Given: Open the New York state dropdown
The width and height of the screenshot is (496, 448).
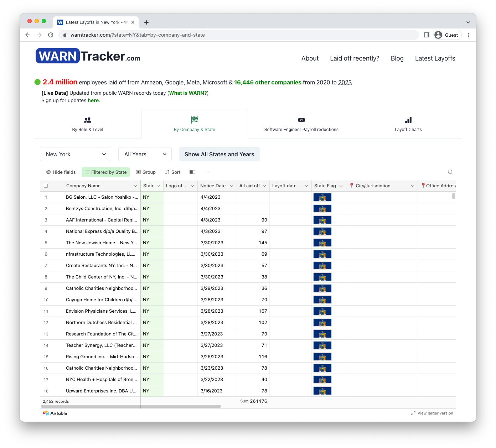Looking at the screenshot, I should point(76,154).
